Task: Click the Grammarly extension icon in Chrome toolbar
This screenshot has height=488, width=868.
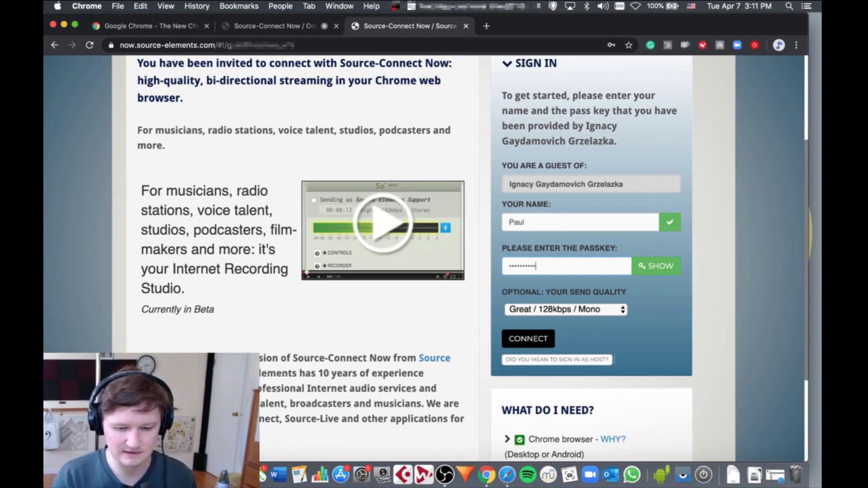Action: pos(650,45)
